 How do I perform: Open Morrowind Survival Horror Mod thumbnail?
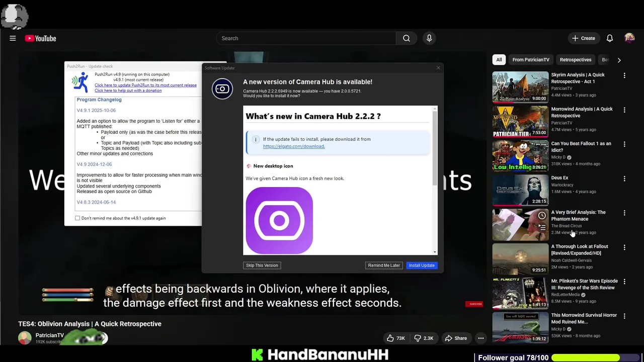coord(520,327)
